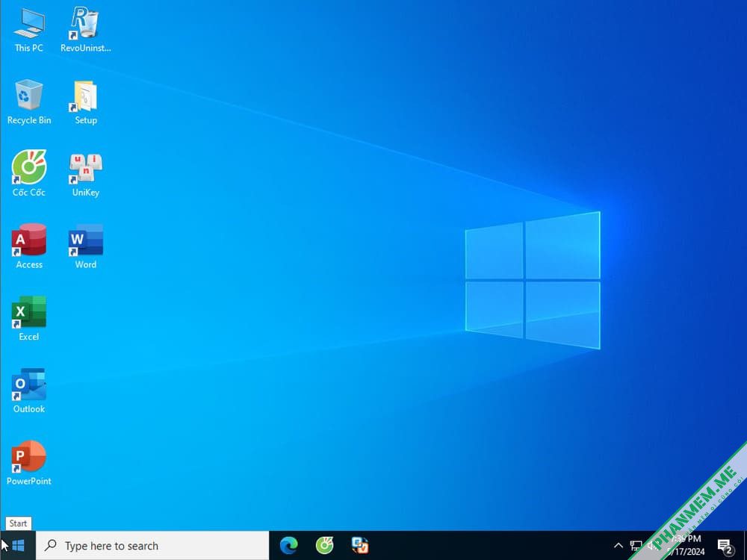Select the PowerPoint desktop shortcut

(28, 463)
